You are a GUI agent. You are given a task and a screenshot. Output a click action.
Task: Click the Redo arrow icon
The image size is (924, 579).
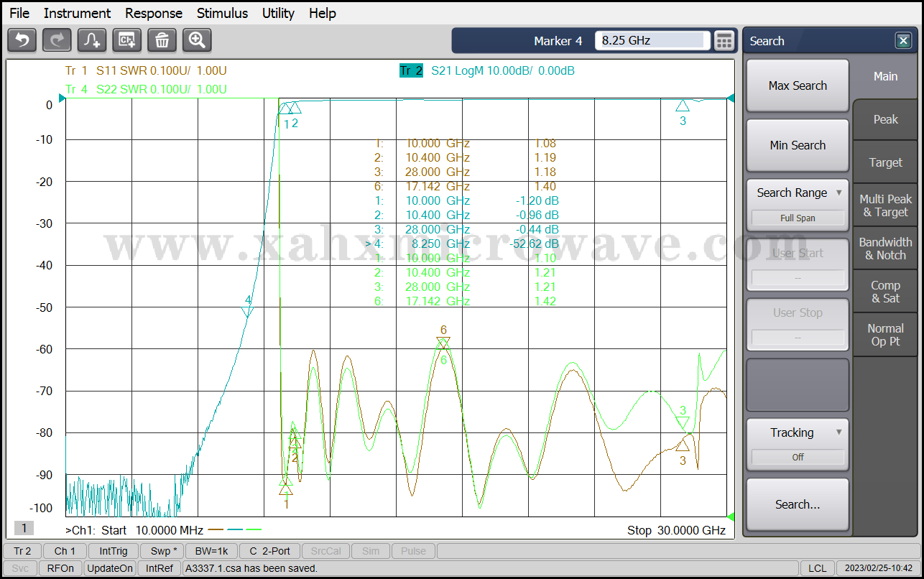click(57, 40)
